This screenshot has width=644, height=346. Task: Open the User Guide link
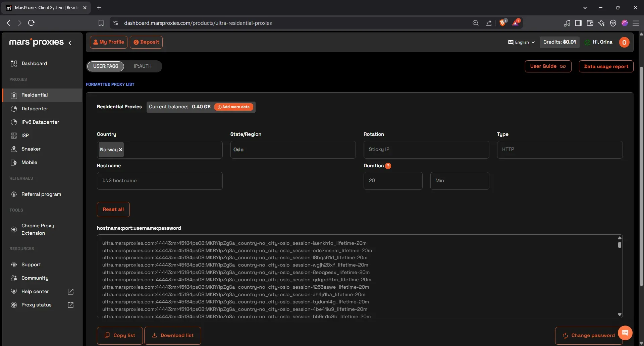(x=548, y=66)
